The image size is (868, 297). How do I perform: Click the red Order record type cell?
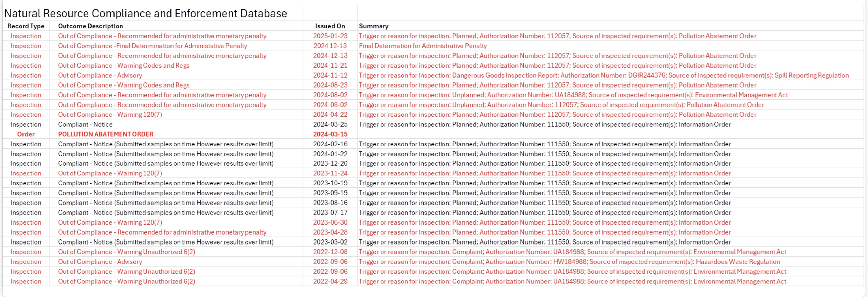click(26, 134)
